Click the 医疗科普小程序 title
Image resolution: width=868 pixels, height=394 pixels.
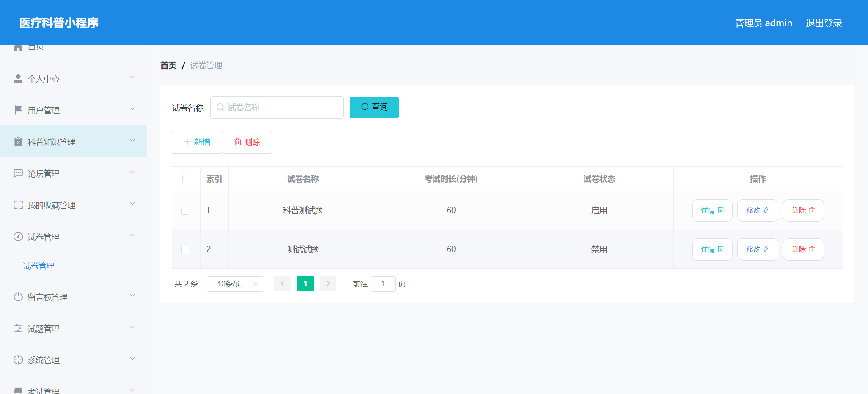59,23
